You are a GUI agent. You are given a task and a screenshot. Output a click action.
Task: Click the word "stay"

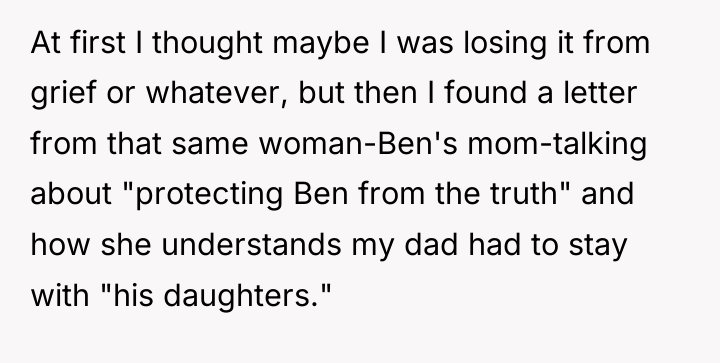pyautogui.click(x=598, y=245)
